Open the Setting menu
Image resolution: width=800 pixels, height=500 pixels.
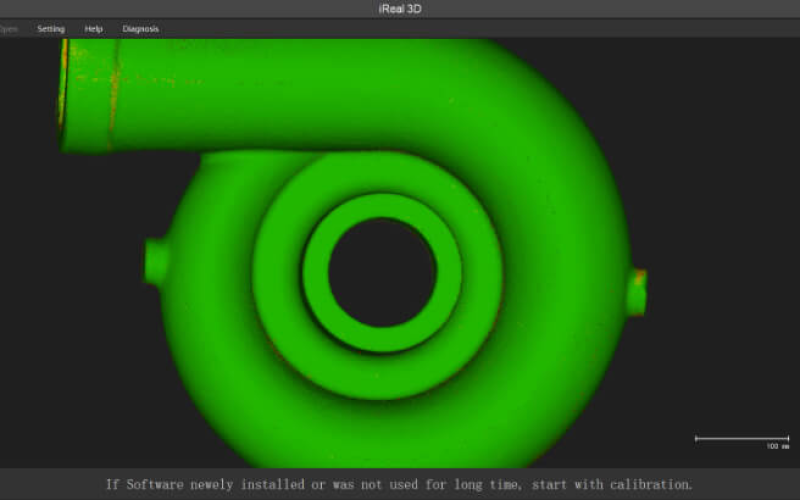click(51, 29)
